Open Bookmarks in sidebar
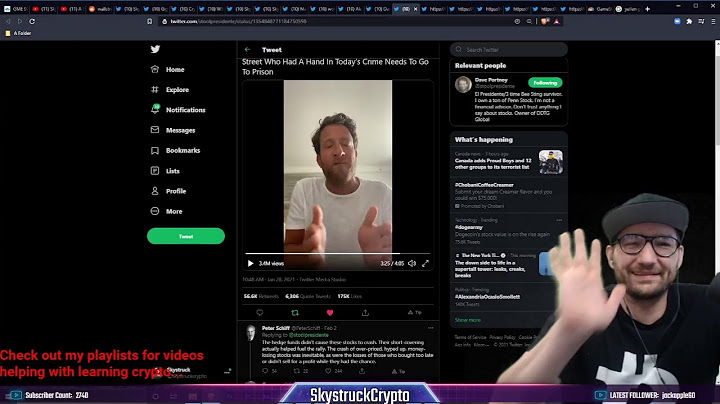The width and height of the screenshot is (720, 404). coord(175,150)
